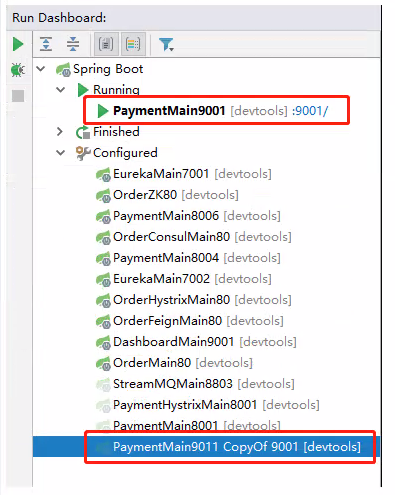
Task: Click Spring icon beside EurekaMain7002
Action: point(103,280)
